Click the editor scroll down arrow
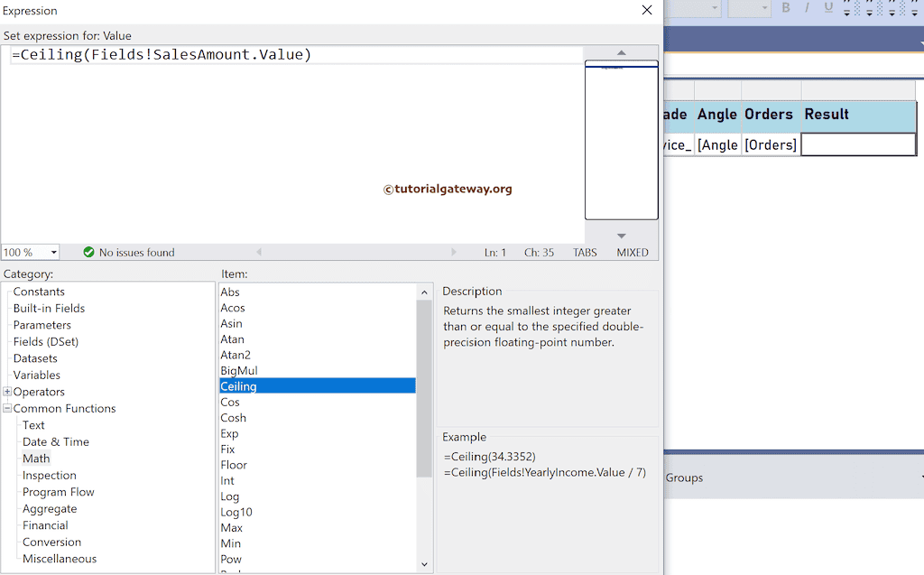 tap(621, 236)
